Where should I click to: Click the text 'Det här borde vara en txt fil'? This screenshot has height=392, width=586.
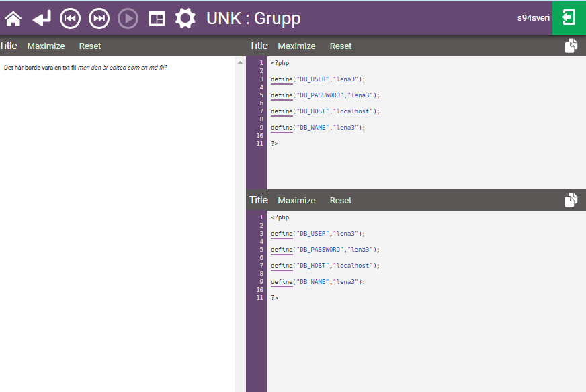pyautogui.click(x=40, y=68)
